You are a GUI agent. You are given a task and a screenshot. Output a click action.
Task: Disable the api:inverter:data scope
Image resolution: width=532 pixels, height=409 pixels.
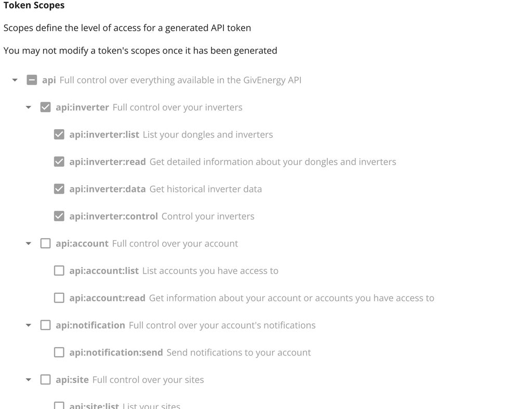point(59,189)
